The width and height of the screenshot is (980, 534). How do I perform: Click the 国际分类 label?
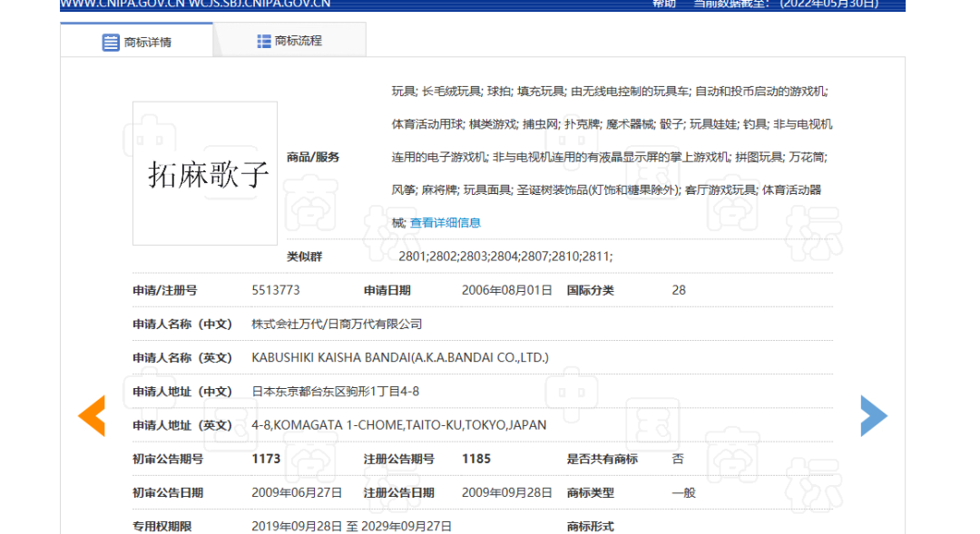(x=591, y=290)
